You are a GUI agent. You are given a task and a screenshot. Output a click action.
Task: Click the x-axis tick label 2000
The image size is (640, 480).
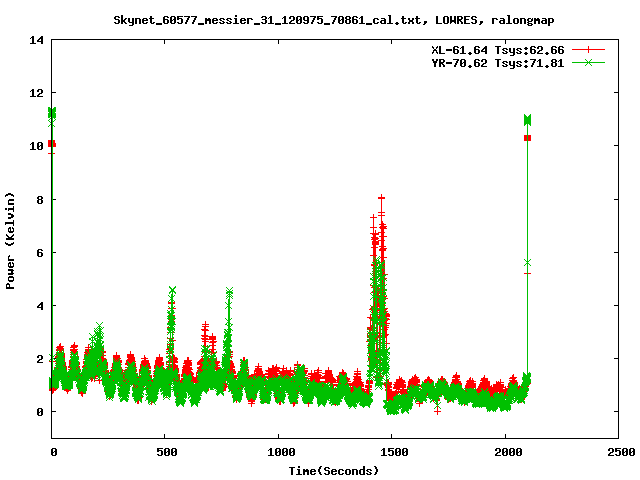508,452
